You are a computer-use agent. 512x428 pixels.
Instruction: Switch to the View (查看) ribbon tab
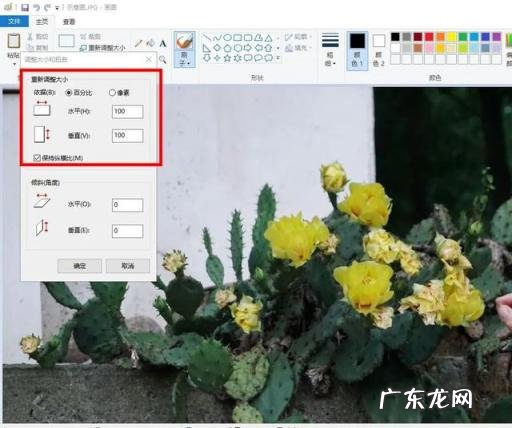pos(69,22)
